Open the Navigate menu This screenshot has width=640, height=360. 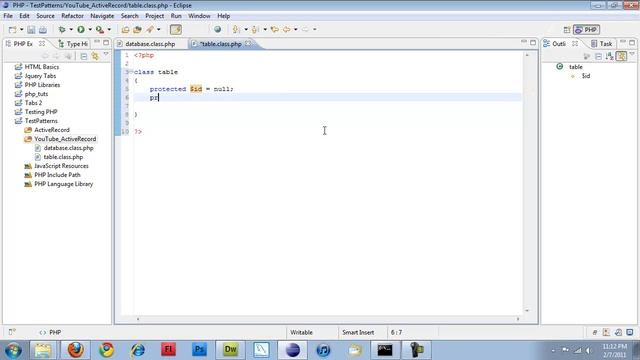pos(102,16)
